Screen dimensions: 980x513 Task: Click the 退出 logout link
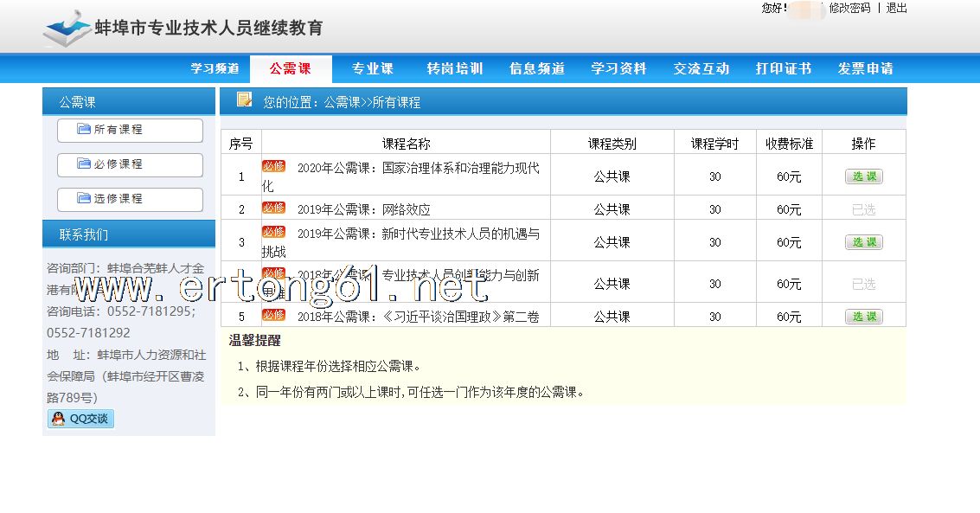point(896,8)
